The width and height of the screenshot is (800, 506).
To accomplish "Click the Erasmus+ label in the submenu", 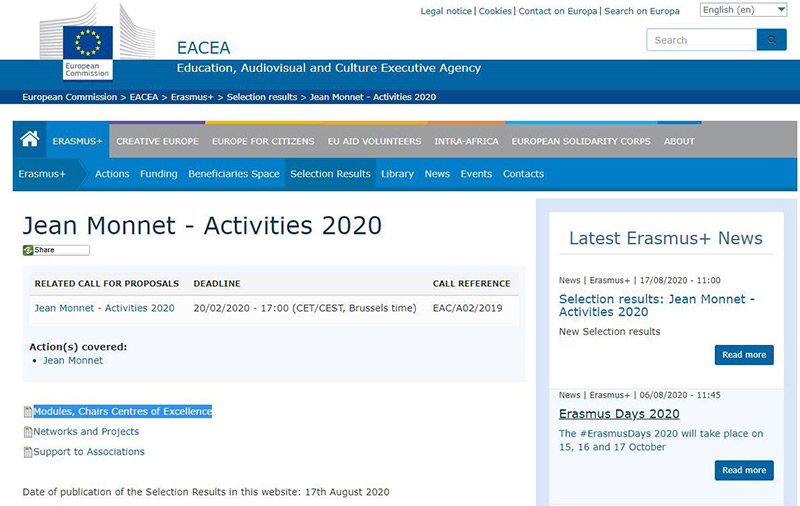I will point(42,174).
